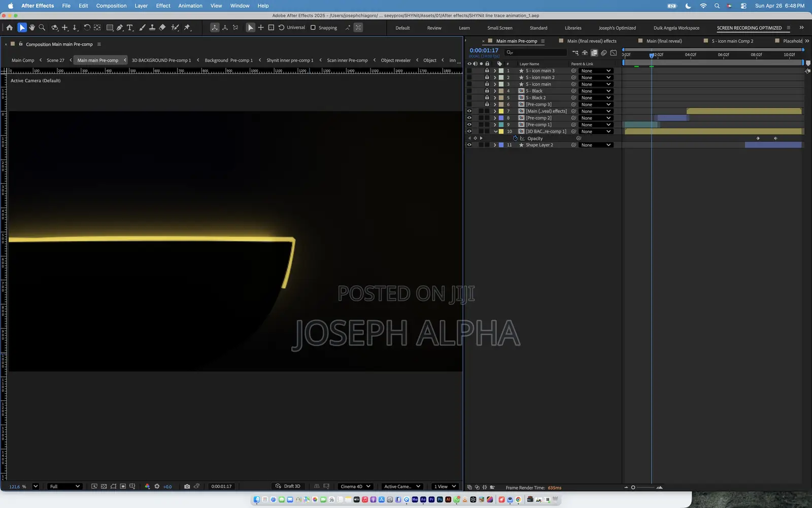This screenshot has width=812, height=508.
Task: Open the Composition menu
Action: pyautogui.click(x=111, y=6)
